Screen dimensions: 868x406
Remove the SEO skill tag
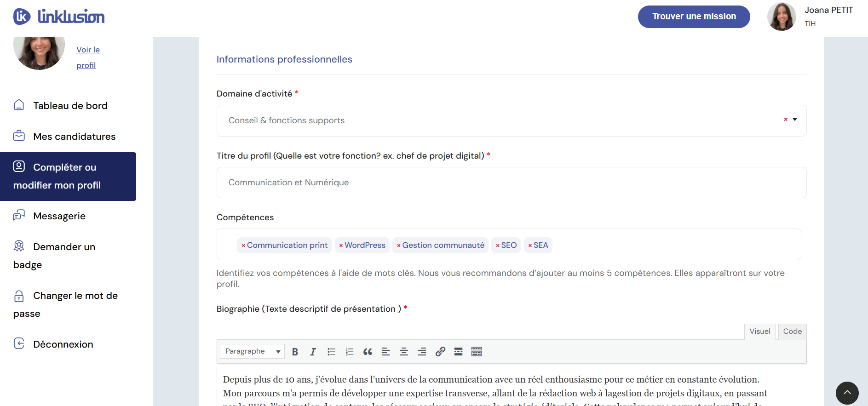coord(498,246)
